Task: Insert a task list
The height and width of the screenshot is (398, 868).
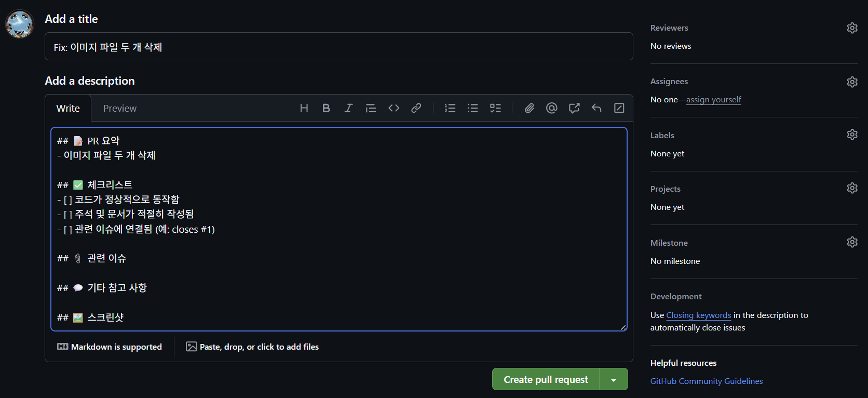Action: (496, 108)
